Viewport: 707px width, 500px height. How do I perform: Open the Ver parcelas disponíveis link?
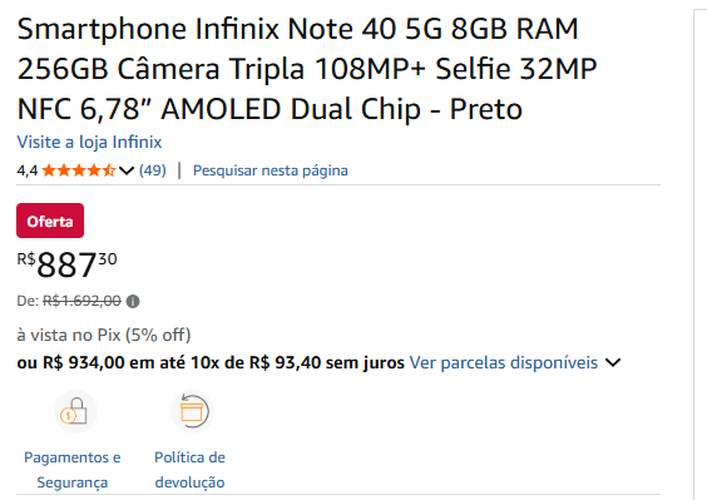coord(503,362)
